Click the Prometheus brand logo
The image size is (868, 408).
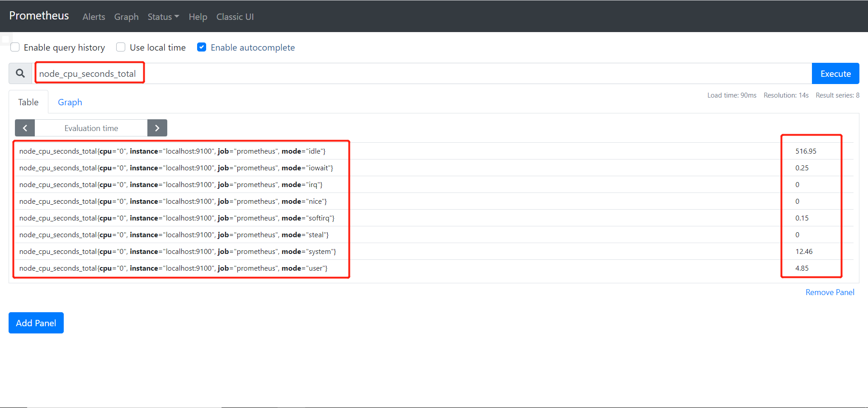[39, 16]
